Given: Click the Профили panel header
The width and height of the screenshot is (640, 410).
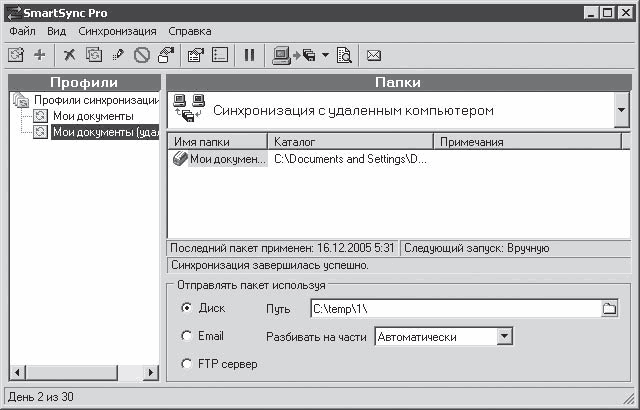Looking at the screenshot, I should pyautogui.click(x=84, y=82).
